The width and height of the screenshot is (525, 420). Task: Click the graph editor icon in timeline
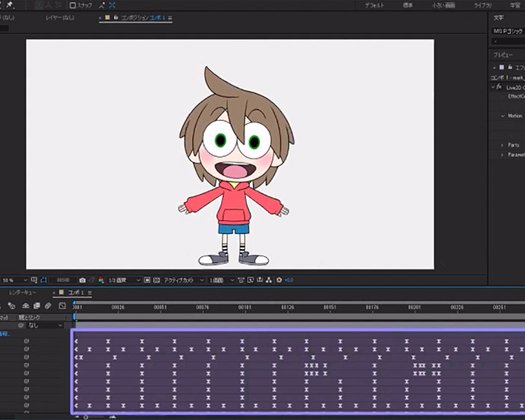tap(61, 306)
